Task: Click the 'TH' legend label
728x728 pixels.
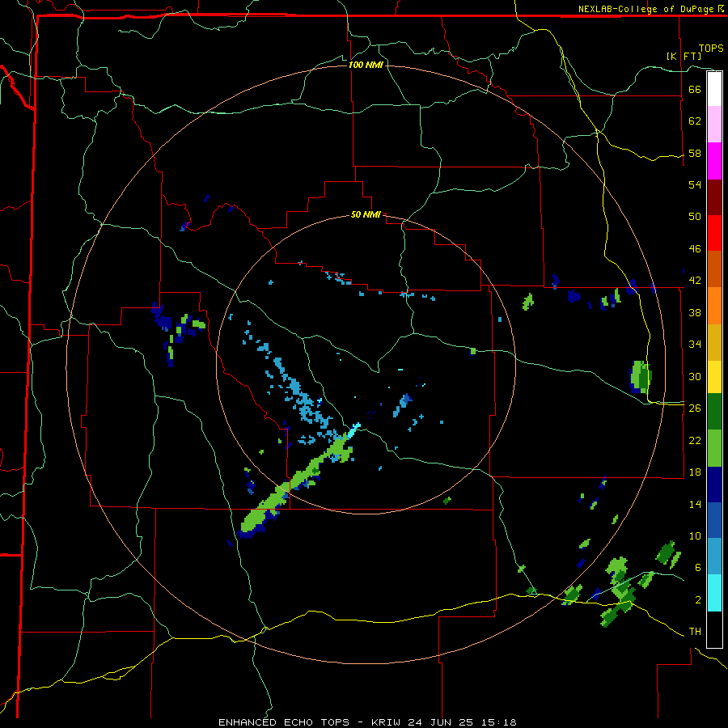Action: (695, 632)
